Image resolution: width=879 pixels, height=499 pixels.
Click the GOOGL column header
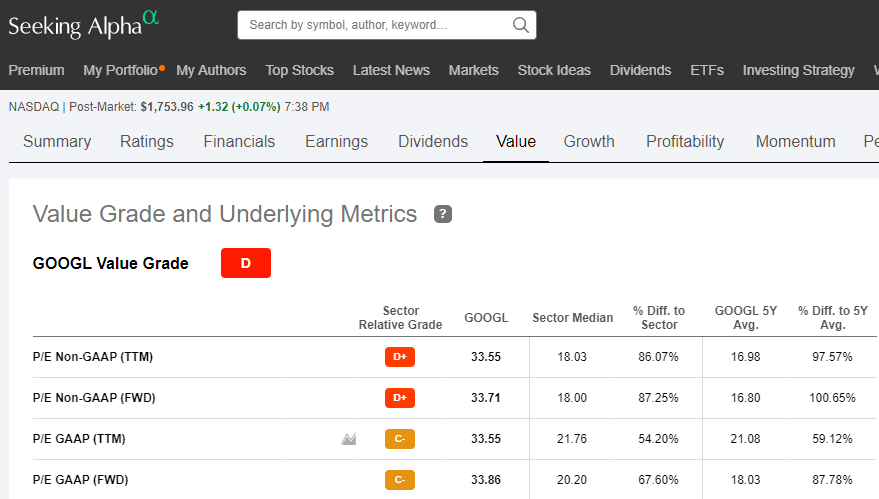point(486,317)
